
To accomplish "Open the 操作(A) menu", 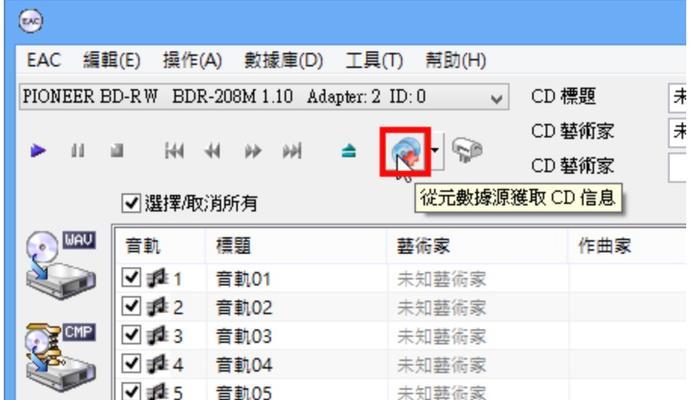I will [x=192, y=60].
